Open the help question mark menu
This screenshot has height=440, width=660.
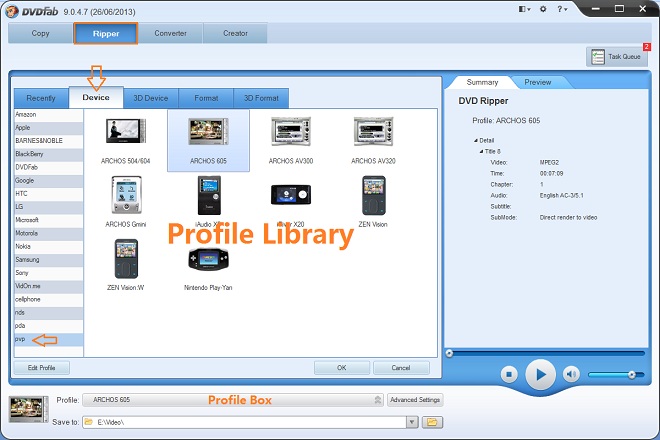click(562, 9)
